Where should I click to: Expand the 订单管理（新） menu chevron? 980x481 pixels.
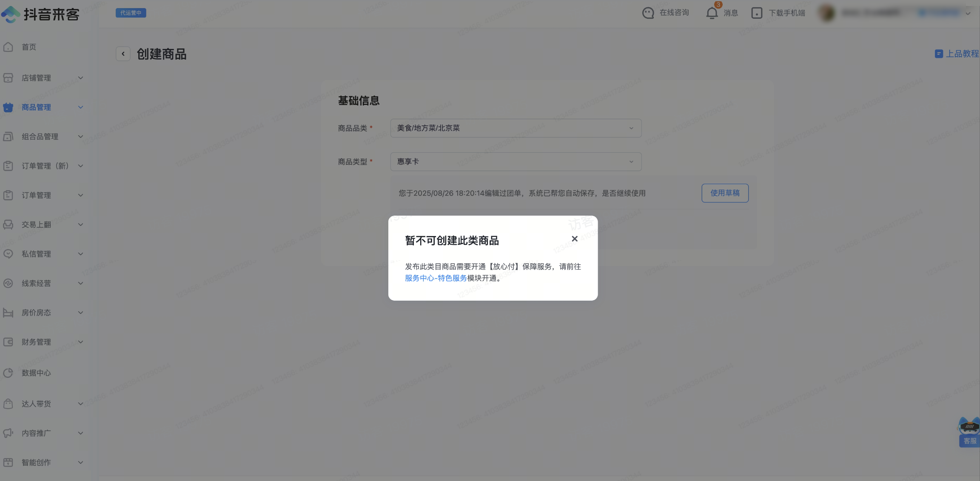[80, 166]
